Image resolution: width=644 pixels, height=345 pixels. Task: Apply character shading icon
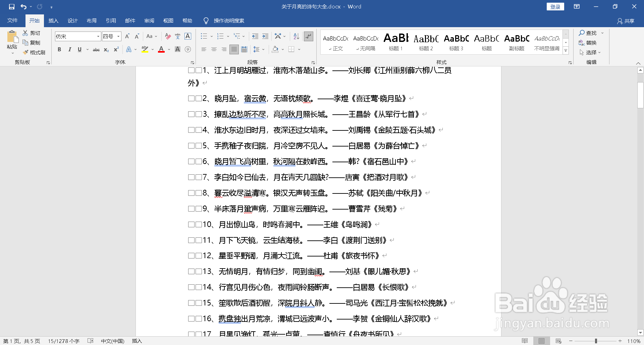178,50
